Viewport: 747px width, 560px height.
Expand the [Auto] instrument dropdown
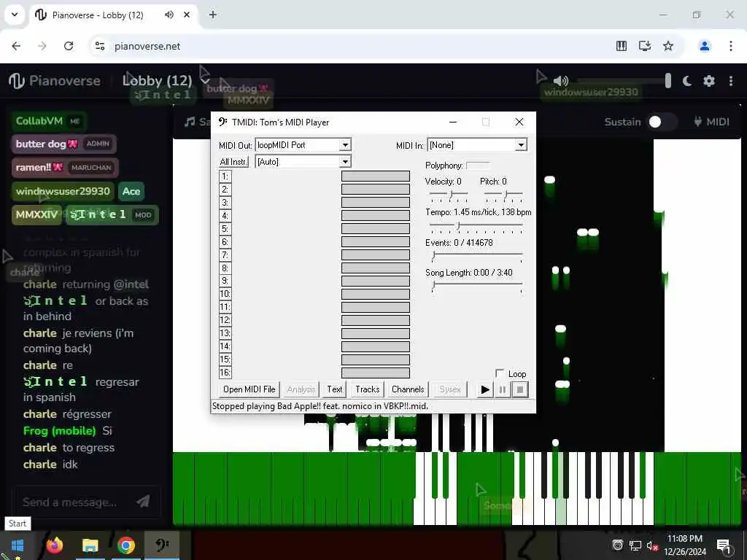click(345, 161)
